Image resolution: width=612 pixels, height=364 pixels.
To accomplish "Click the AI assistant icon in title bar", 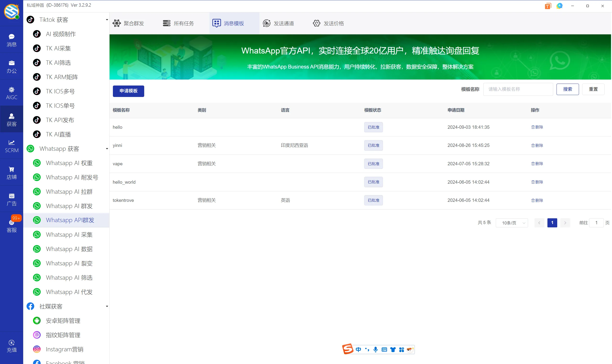I will (x=559, y=6).
